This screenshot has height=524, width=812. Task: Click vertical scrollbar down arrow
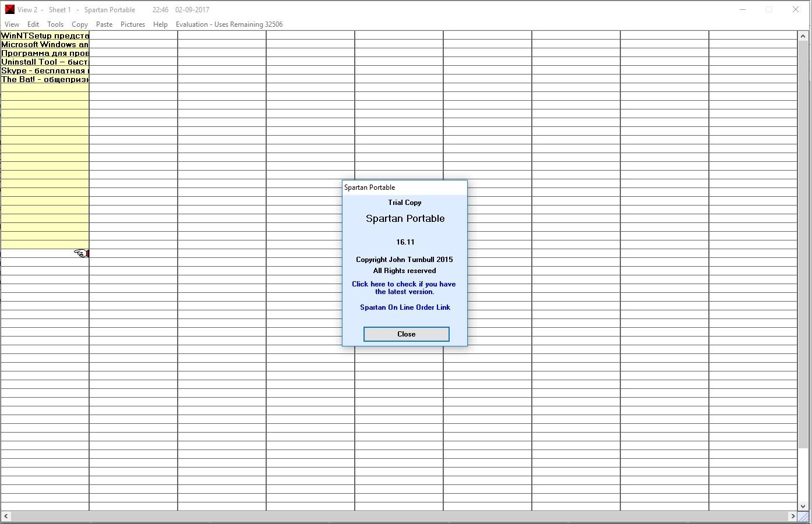(803, 506)
